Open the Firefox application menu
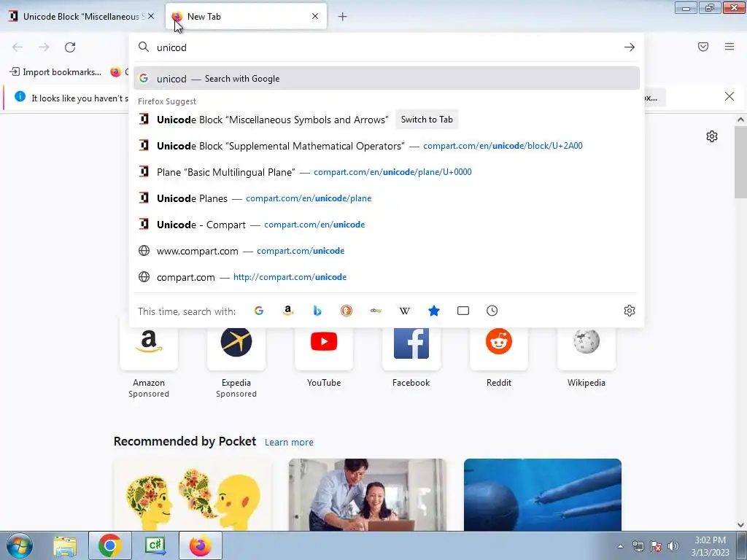This screenshot has height=560, width=747. [x=729, y=47]
